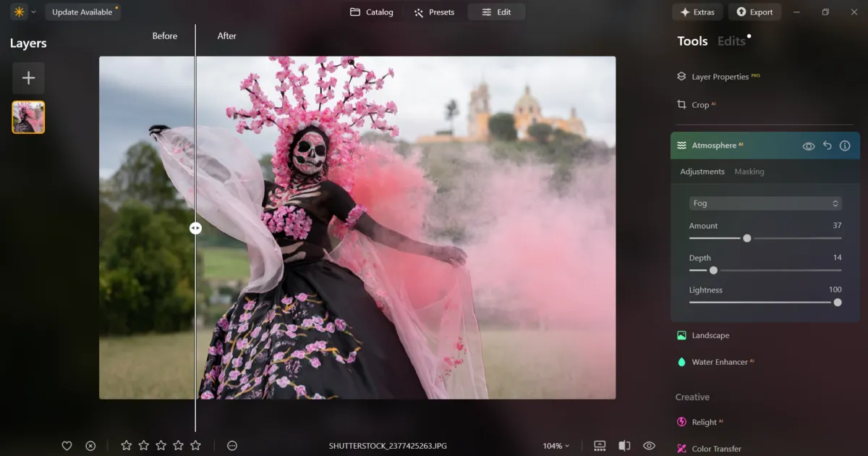
Task: Open the zoom level dropdown showing 104%
Action: pos(556,446)
